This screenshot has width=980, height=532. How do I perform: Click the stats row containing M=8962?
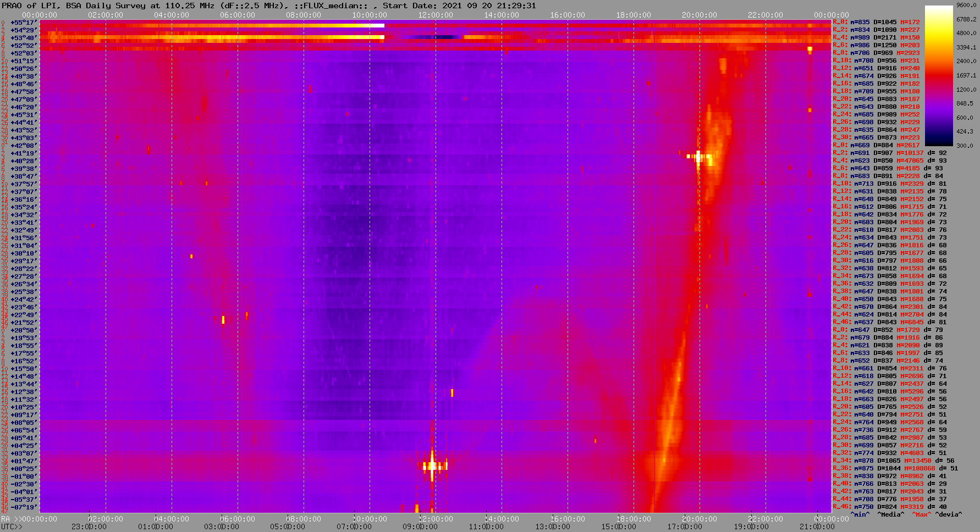pyautogui.click(x=890, y=476)
